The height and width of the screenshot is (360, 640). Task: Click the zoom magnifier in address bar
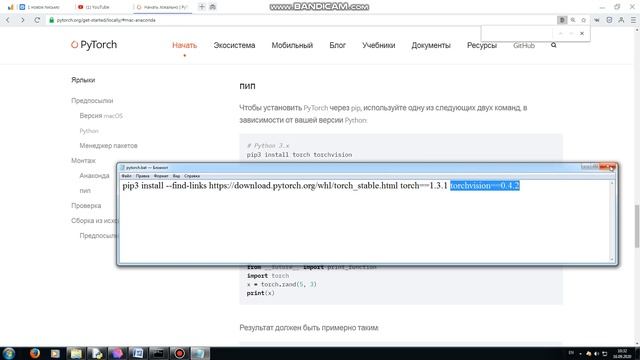click(573, 20)
